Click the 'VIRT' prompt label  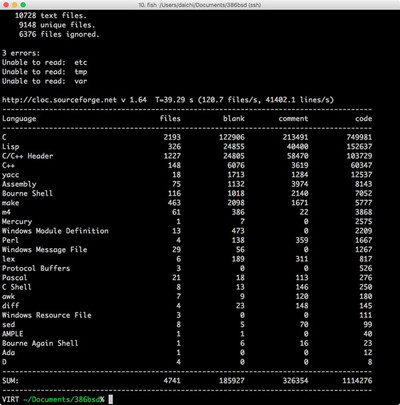pos(10,399)
